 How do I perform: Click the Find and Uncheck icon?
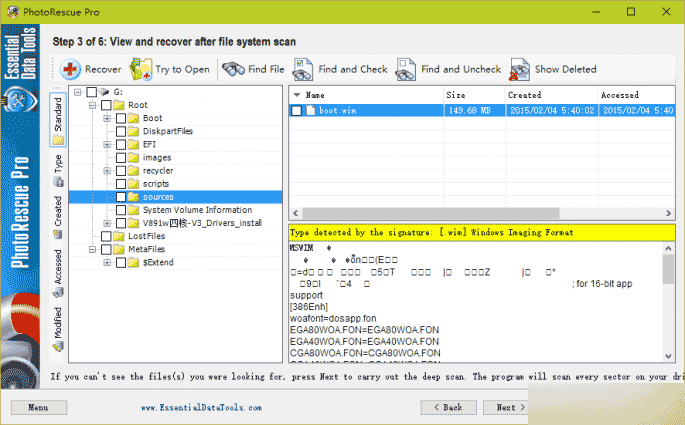406,69
